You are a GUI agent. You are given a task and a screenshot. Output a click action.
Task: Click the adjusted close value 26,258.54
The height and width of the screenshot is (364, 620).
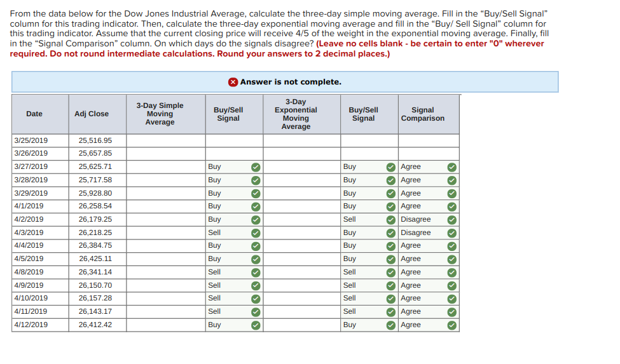[95, 206]
